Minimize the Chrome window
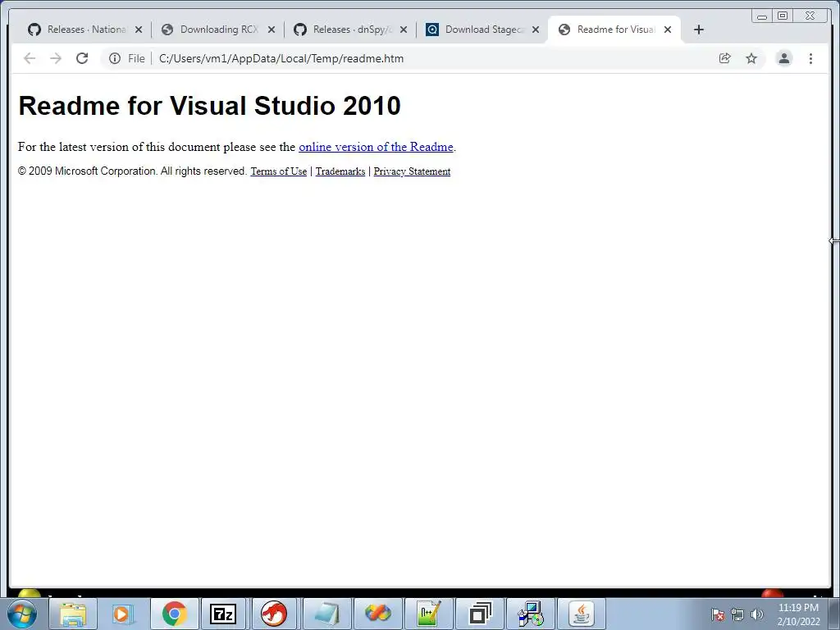 point(762,16)
